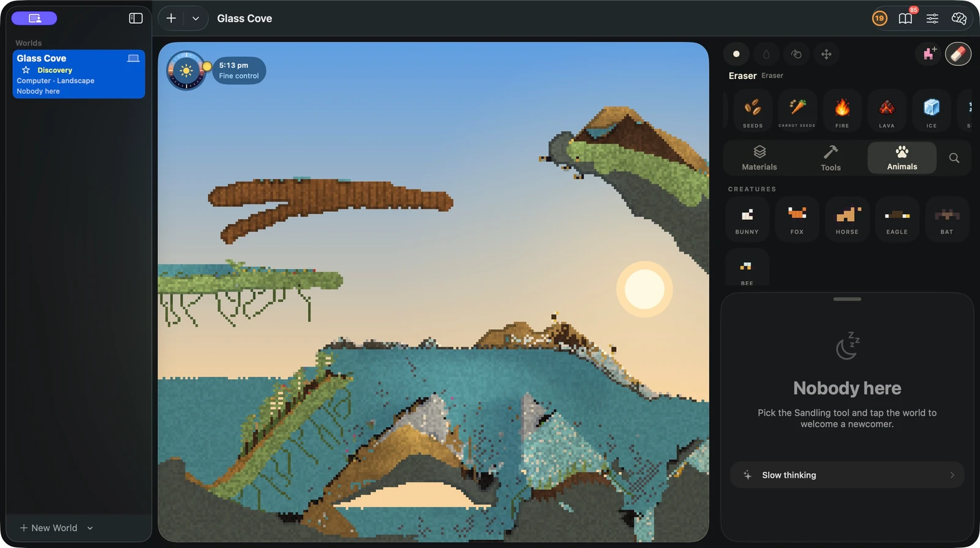Screen dimensions: 980x548
Task: Click the 'Nobody here' heading
Action: 847,388
